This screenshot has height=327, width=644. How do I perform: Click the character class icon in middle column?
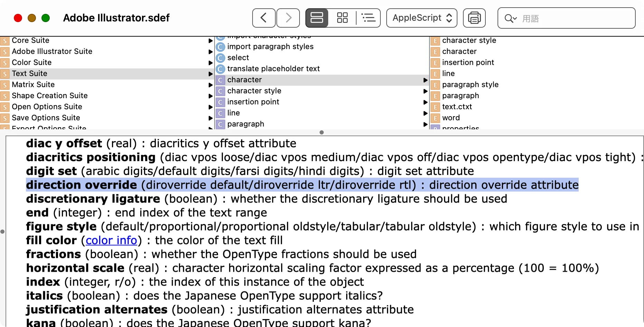tap(220, 80)
